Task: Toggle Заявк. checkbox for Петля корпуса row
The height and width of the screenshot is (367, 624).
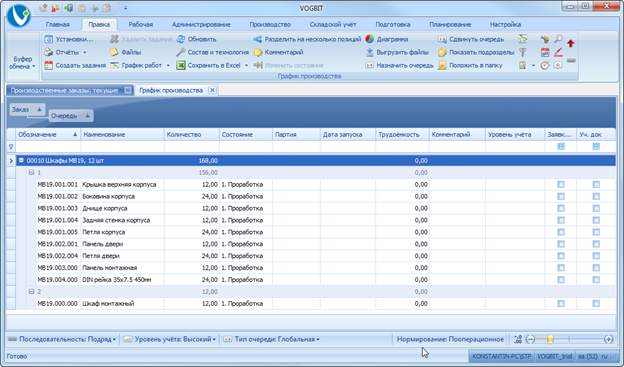Action: [561, 232]
